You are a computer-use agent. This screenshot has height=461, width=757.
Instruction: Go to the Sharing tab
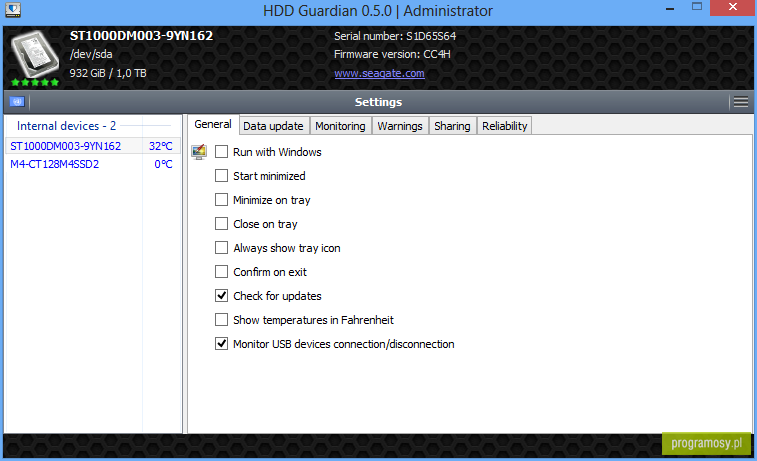coord(452,126)
